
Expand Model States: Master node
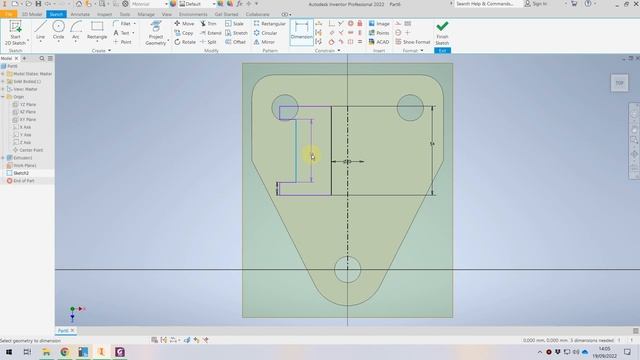coord(3,74)
